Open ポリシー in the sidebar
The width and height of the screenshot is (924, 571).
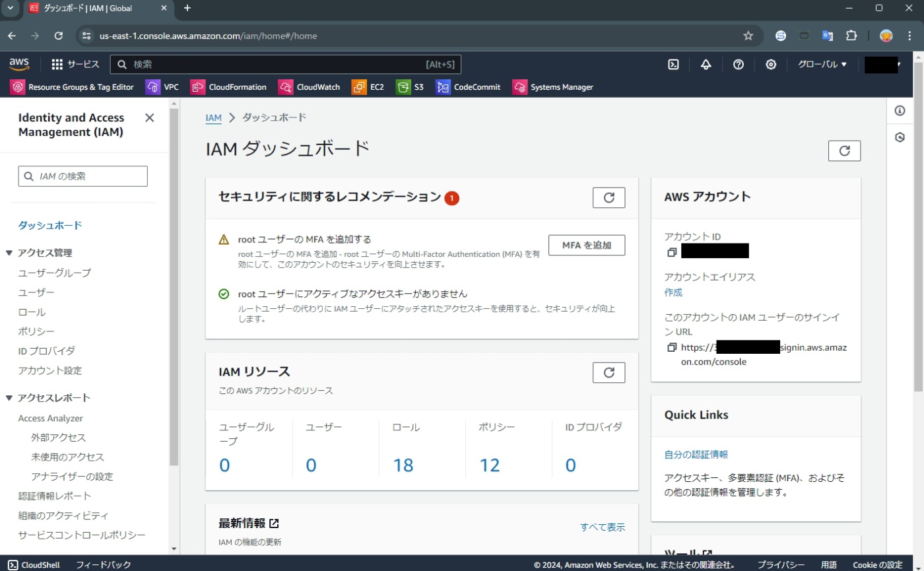click(36, 331)
